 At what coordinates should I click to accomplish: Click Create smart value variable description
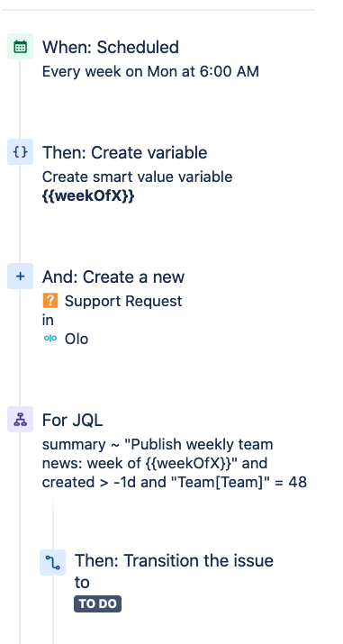click(137, 177)
